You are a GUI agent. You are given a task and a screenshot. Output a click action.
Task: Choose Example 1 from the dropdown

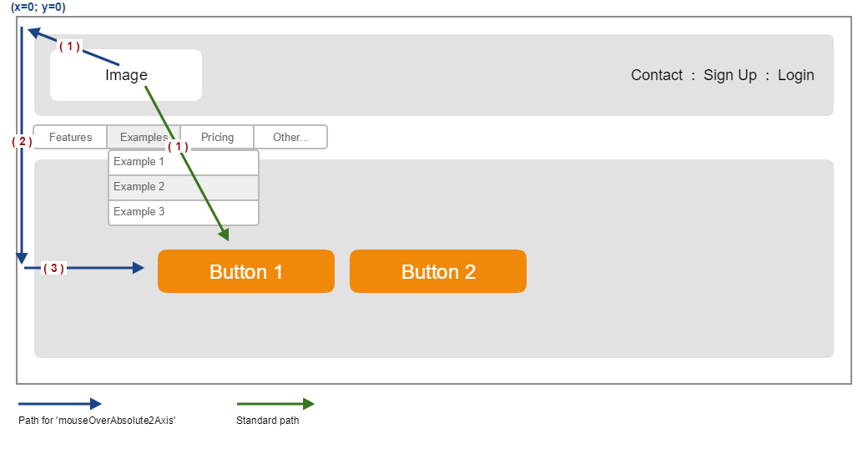[x=184, y=162]
